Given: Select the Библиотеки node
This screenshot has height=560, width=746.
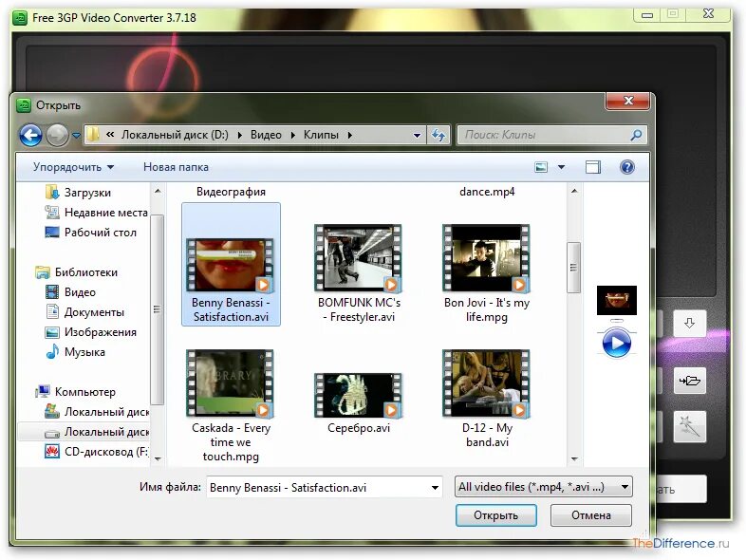Looking at the screenshot, I should (x=77, y=272).
